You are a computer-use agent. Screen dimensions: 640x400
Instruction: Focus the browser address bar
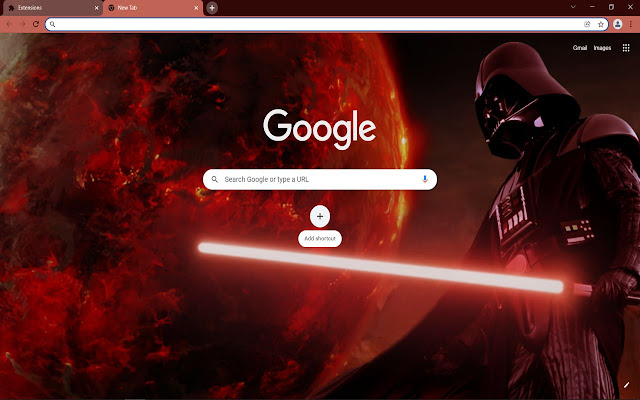327,24
